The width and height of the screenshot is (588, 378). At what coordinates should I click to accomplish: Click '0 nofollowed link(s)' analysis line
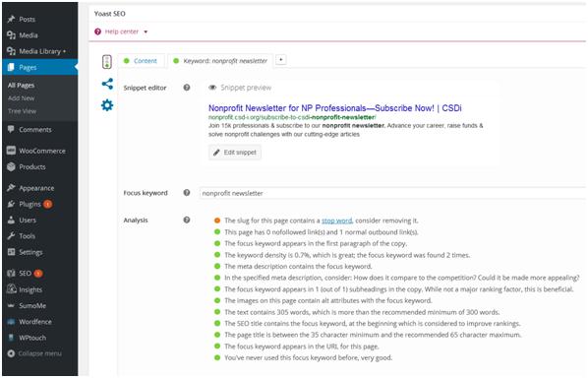tap(322, 232)
